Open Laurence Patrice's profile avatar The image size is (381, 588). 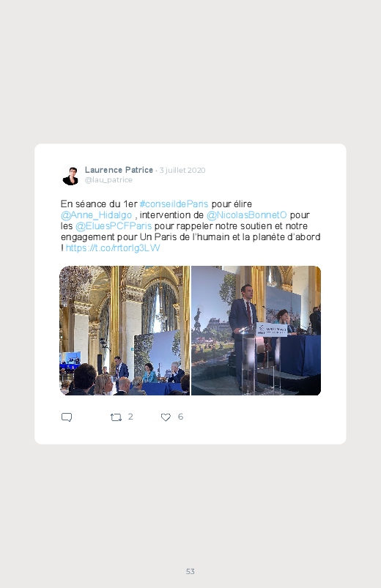(70, 176)
